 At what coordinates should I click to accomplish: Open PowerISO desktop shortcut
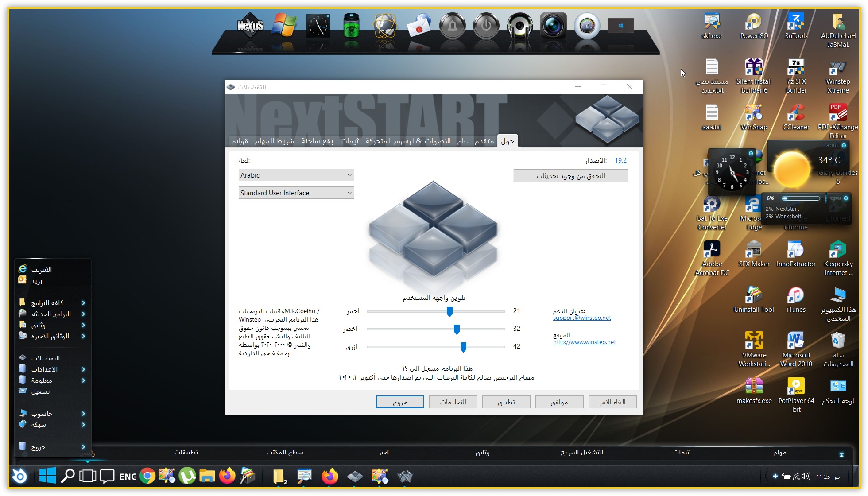pyautogui.click(x=754, y=27)
